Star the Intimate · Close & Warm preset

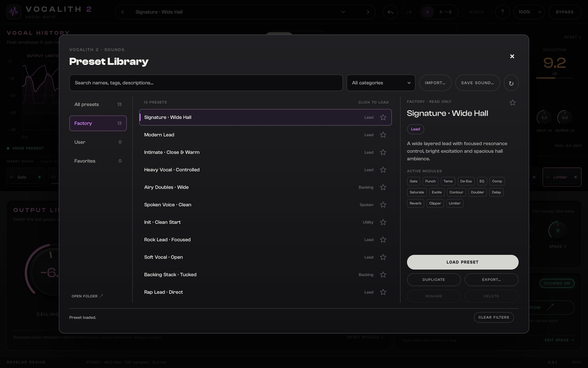[383, 152]
